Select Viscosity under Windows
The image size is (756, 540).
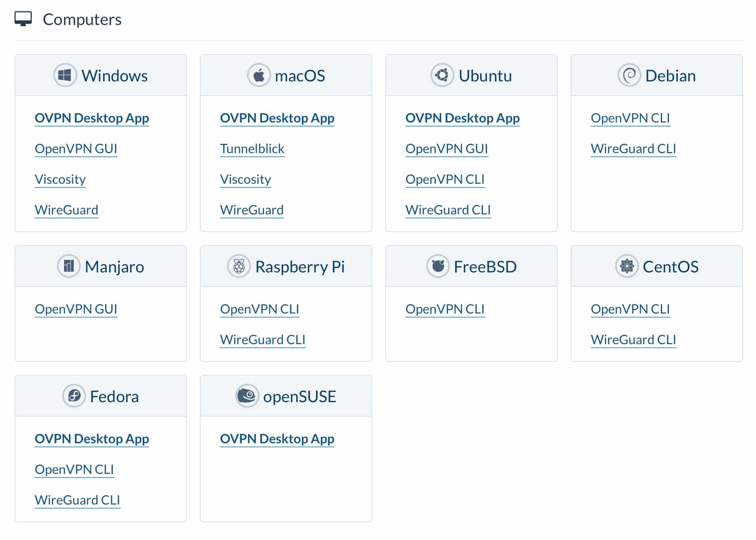click(x=60, y=179)
